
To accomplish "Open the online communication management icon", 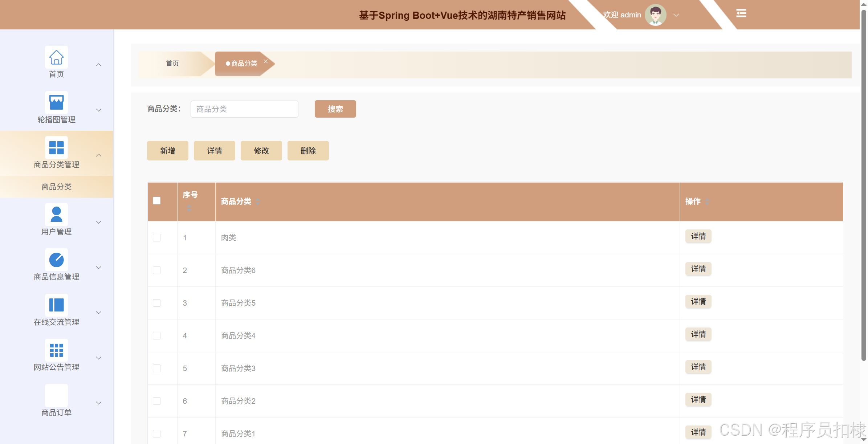I will click(56, 305).
